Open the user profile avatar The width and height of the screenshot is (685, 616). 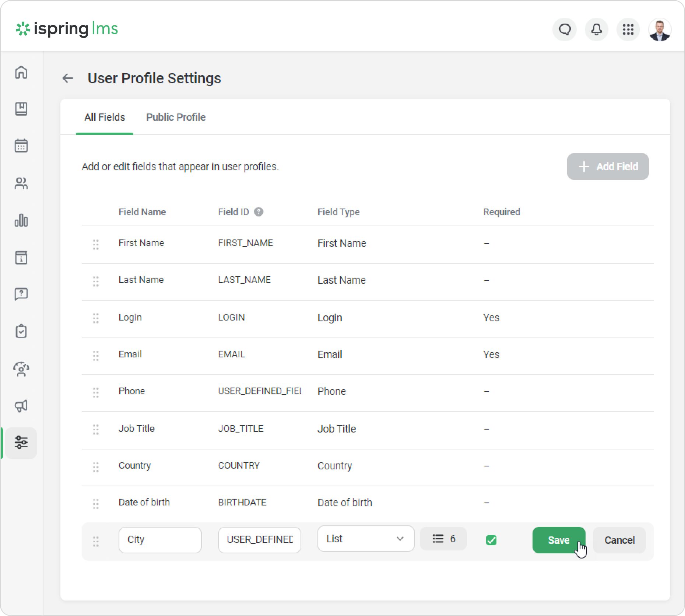tap(659, 29)
